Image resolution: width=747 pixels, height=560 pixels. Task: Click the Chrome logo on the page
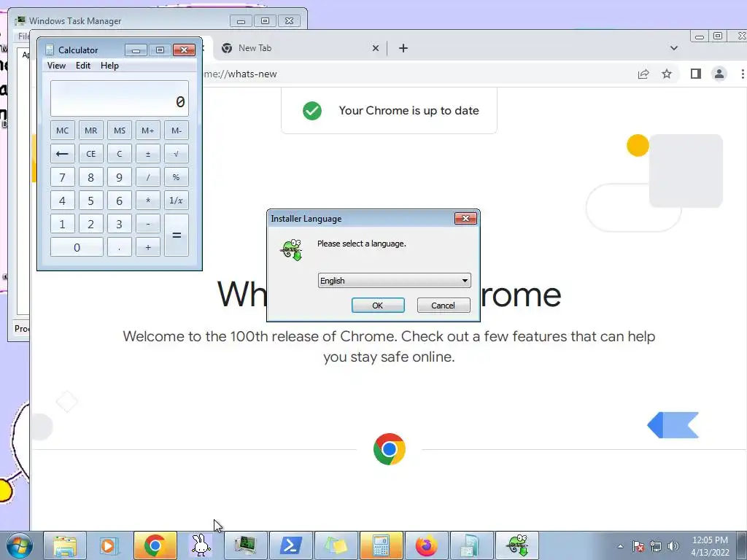(390, 449)
